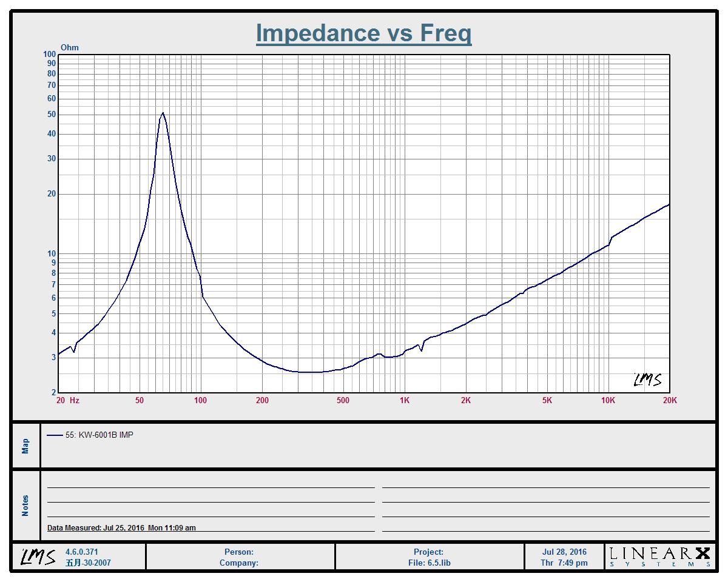The image size is (728, 582).
Task: Click the 'Company:' field in the footer
Action: [239, 563]
